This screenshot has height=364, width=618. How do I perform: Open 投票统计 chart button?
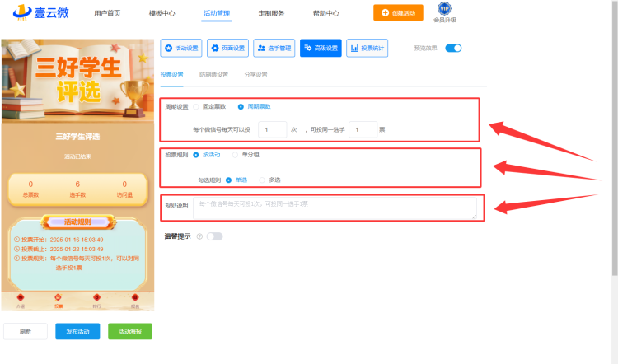(367, 48)
